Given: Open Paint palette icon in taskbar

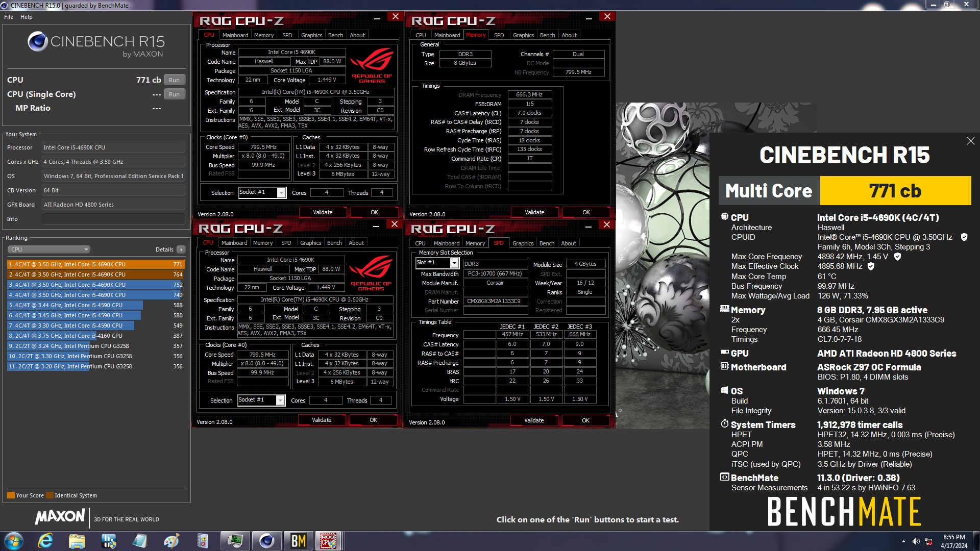Looking at the screenshot, I should (x=171, y=541).
